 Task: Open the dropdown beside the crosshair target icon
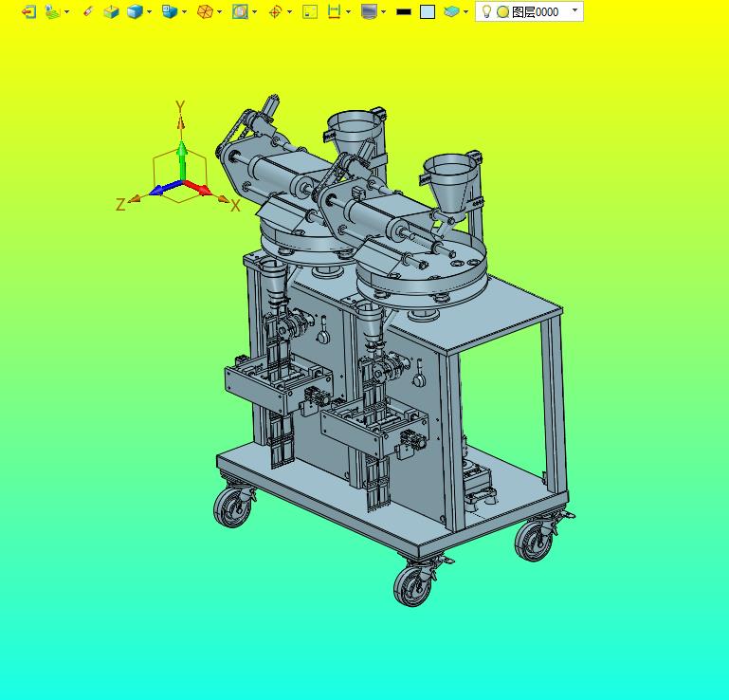click(290, 11)
